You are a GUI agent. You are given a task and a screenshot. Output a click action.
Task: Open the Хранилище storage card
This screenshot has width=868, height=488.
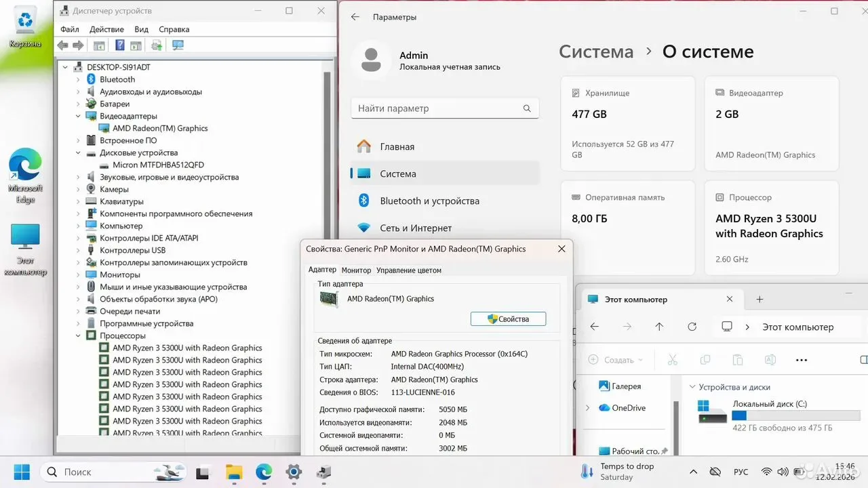pos(628,123)
